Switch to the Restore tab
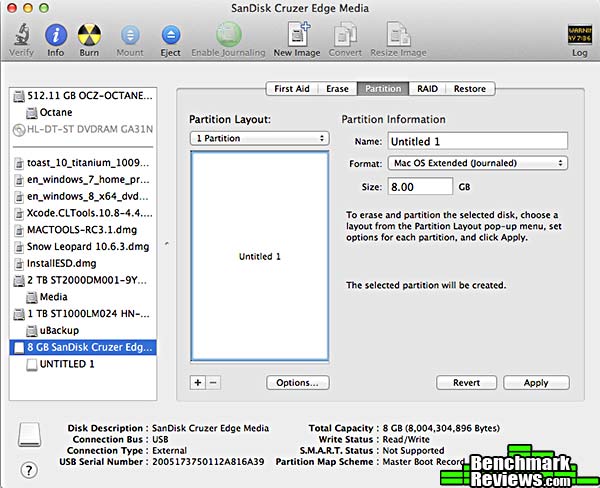 click(x=470, y=89)
